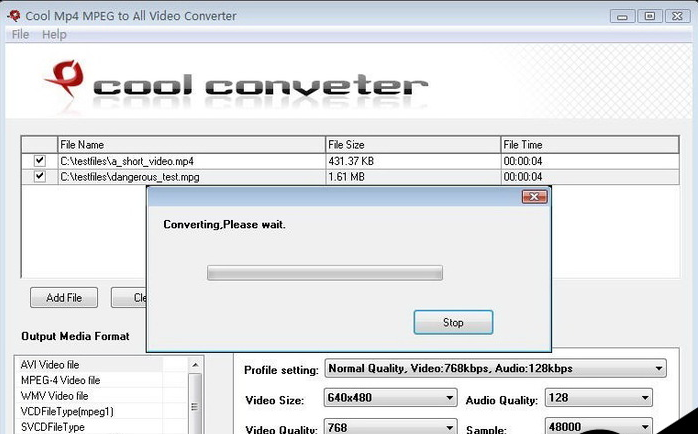Open the File menu
Screen dimensions: 699x434
tap(20, 34)
